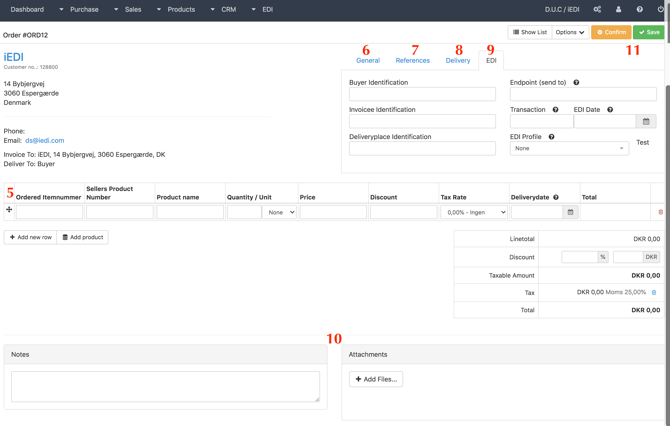Click the power logout icon
670x426 pixels.
pos(661,9)
